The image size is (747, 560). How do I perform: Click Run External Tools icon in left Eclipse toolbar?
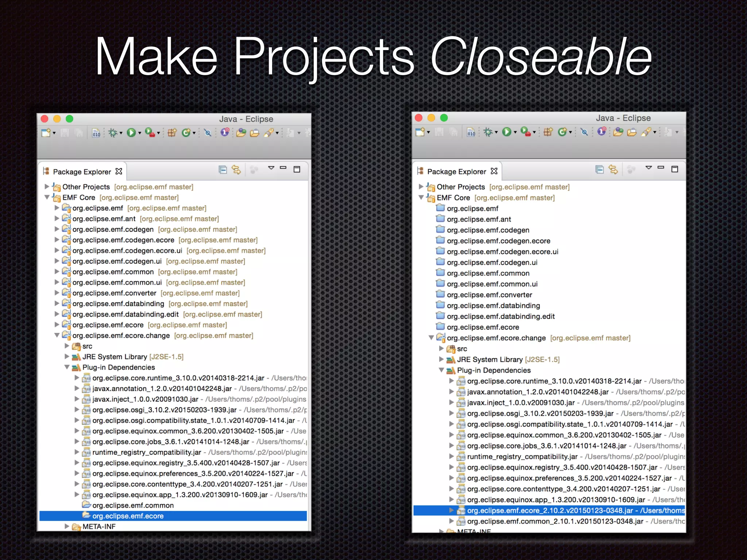150,132
